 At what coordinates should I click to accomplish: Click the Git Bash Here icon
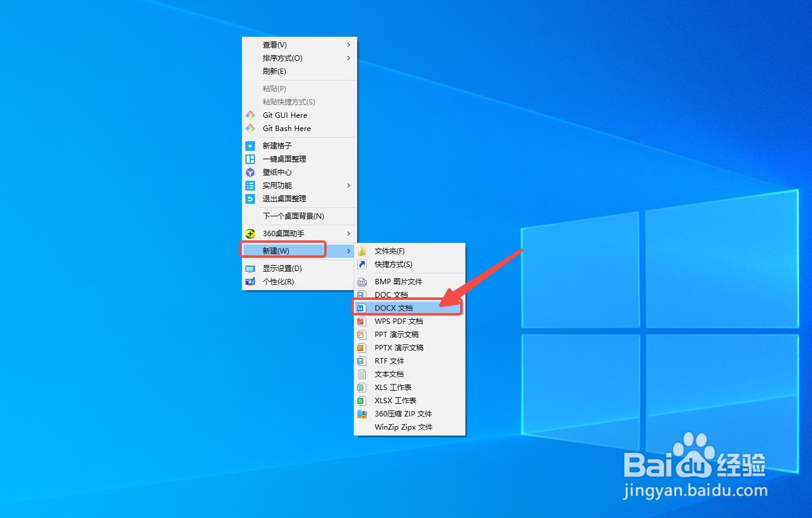[x=250, y=128]
